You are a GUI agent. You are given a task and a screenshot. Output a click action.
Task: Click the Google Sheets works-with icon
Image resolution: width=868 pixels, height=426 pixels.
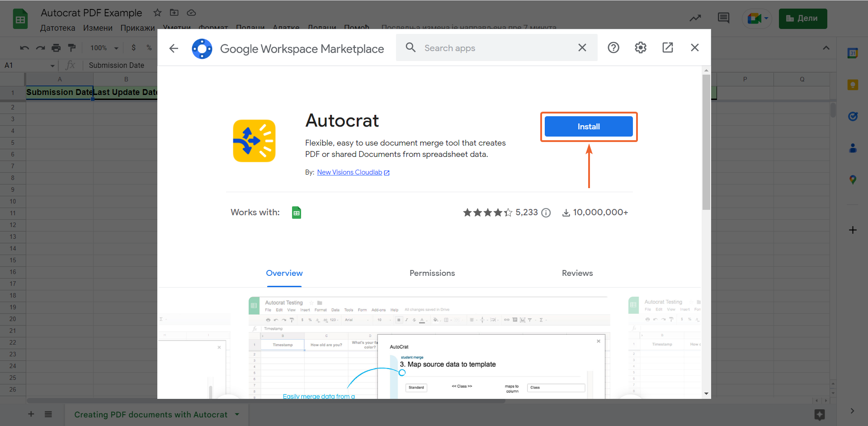pos(297,213)
